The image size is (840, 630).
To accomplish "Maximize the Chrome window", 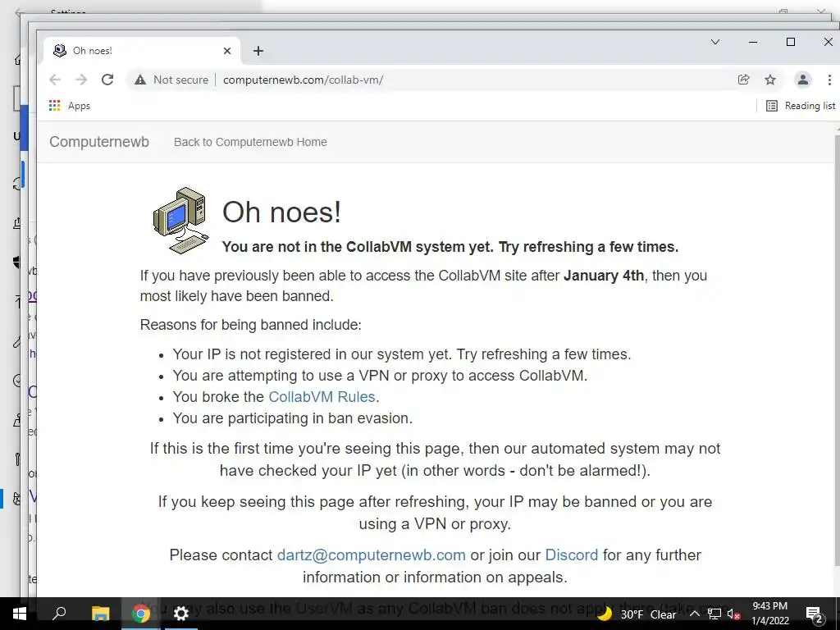I will 790,42.
